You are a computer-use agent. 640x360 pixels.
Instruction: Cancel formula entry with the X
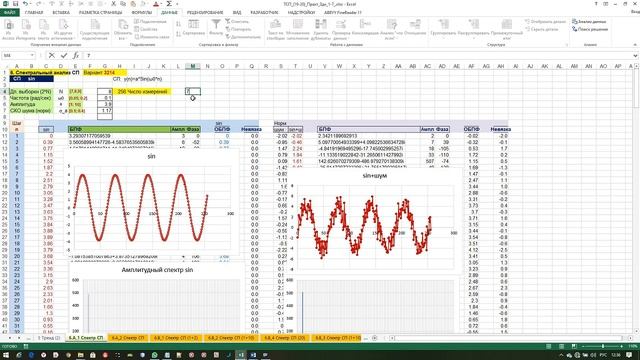[x=51, y=55]
